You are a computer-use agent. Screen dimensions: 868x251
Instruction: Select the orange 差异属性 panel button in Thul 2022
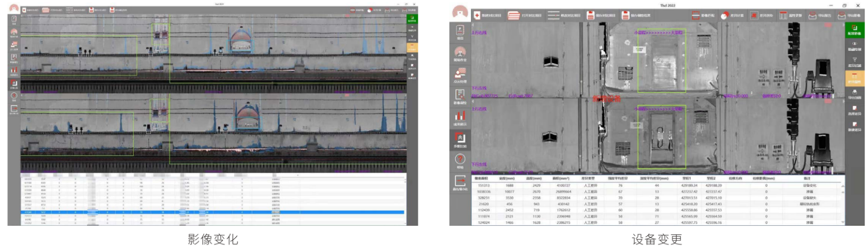(854, 78)
